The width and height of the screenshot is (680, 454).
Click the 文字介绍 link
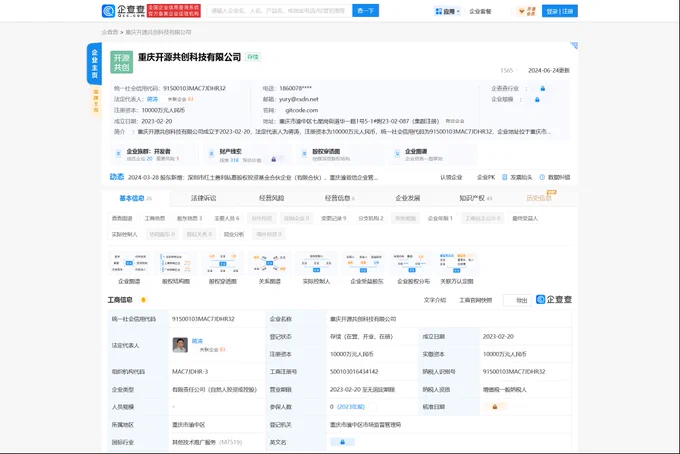click(435, 300)
